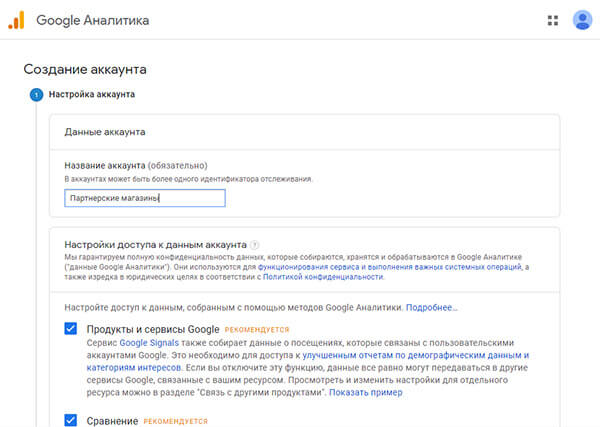Click hint text about идентификатора отслеживания
Screen dimensions: 600x427
coord(188,179)
